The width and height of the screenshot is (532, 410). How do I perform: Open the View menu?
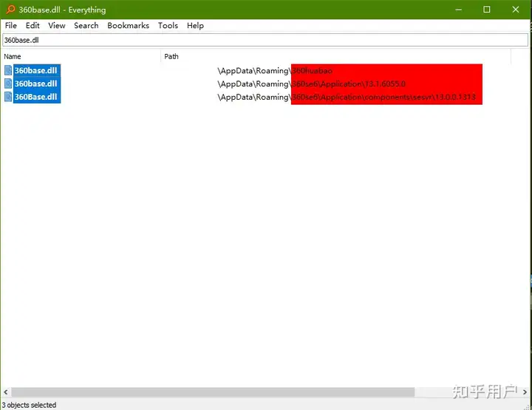(57, 25)
